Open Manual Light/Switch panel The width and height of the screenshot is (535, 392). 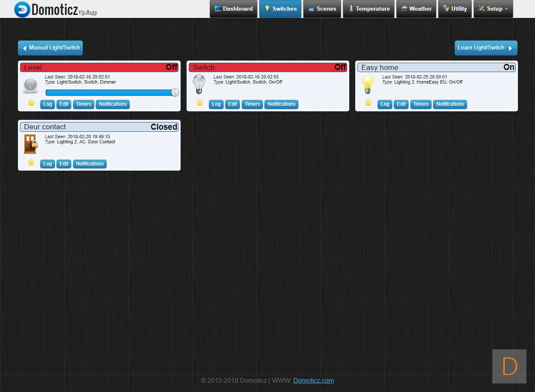pyautogui.click(x=50, y=48)
